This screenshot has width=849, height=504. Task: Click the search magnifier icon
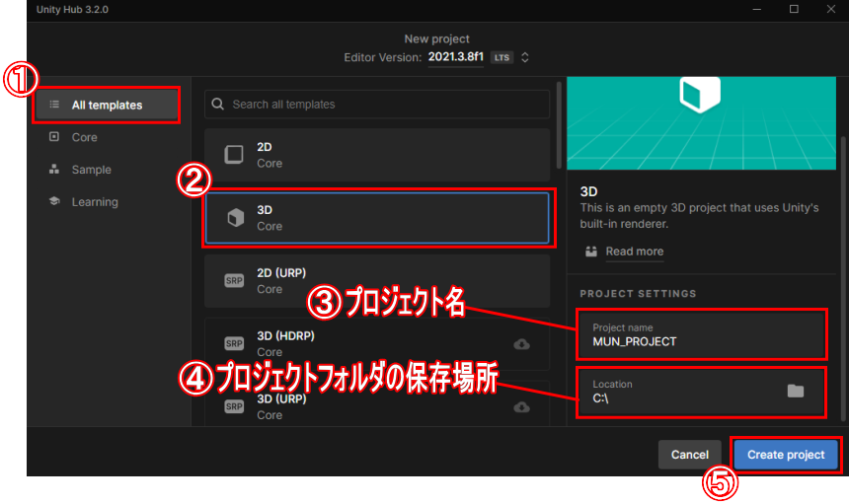click(x=217, y=104)
